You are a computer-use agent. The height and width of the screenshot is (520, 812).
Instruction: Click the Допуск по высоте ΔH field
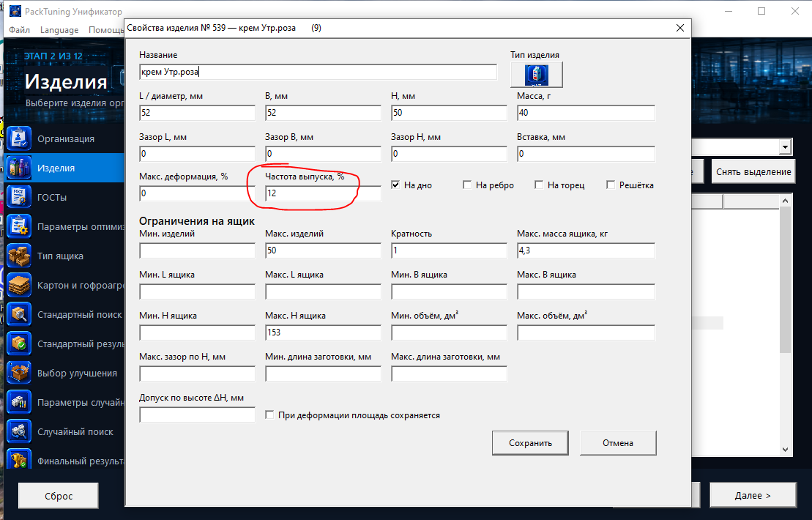[x=197, y=415]
